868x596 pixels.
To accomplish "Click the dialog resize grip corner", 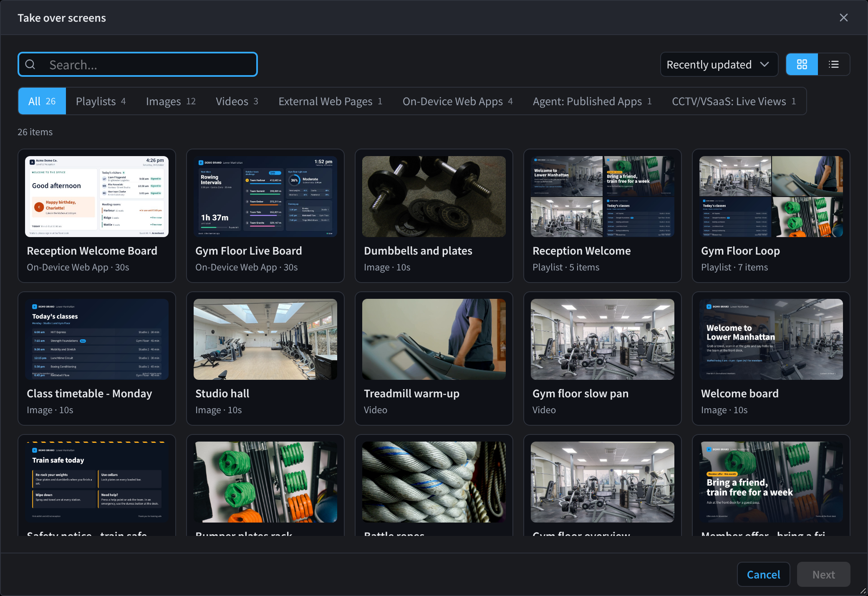I will (x=863, y=591).
